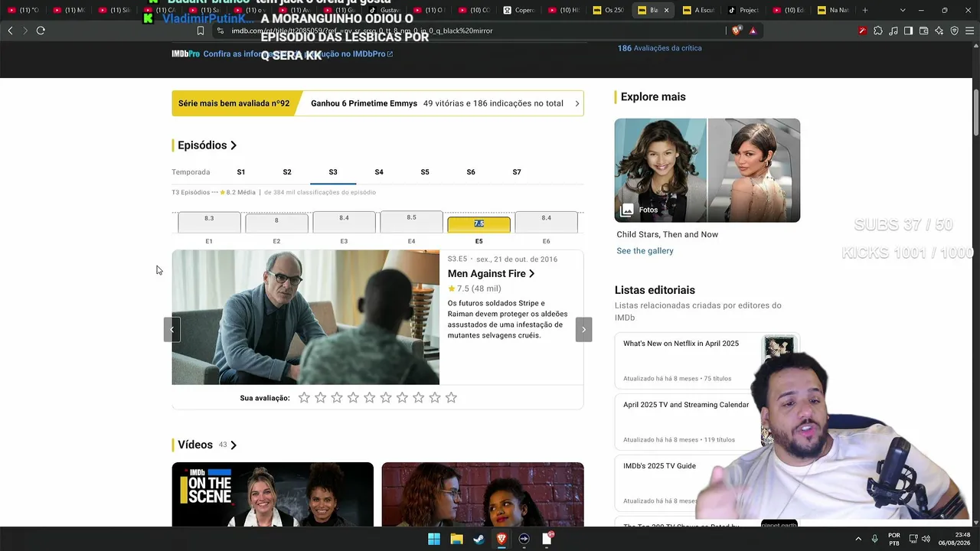Viewport: 980px width, 551px height.
Task: Open April 2025 TV and Streaming Calendar list
Action: (686, 405)
